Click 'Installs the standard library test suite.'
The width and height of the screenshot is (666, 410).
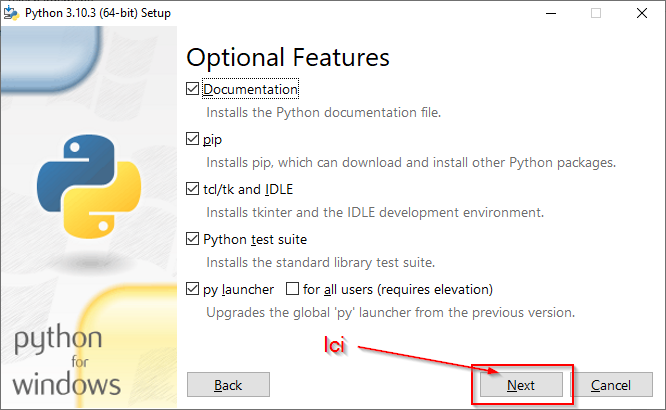coord(321,263)
